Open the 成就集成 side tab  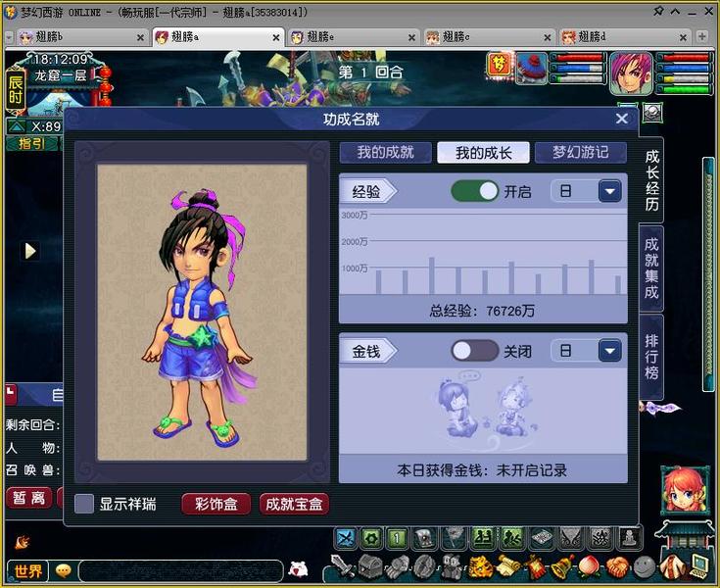[651, 269]
